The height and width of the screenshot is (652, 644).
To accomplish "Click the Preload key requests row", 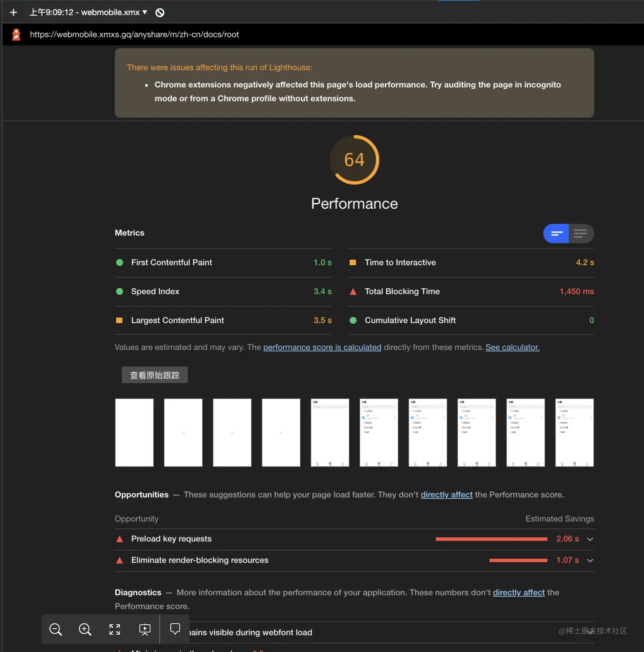I will [x=354, y=539].
